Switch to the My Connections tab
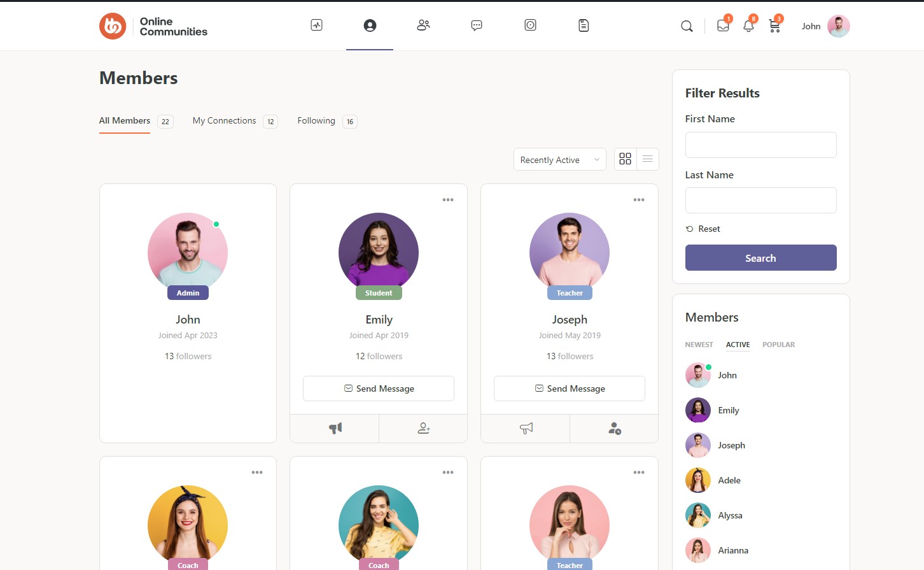 point(225,121)
